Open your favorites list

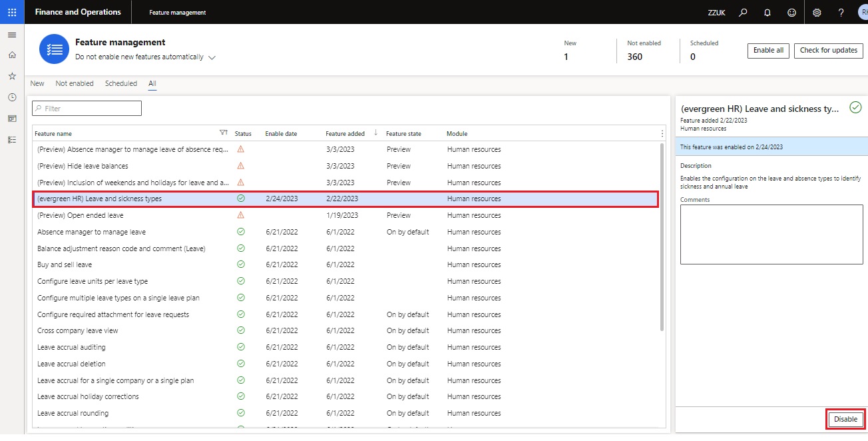[x=11, y=77]
